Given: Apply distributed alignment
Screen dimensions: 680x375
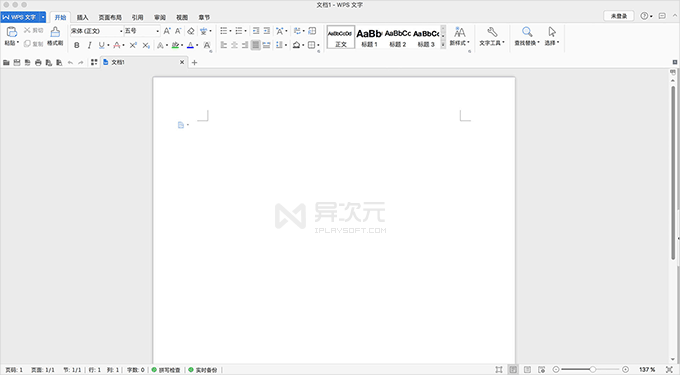Looking at the screenshot, I should pyautogui.click(x=267, y=45).
